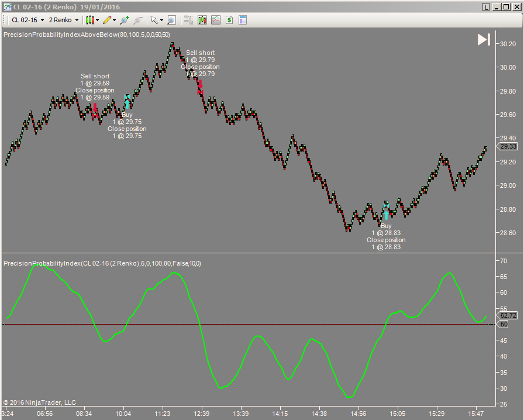This screenshot has height=420, width=524.
Task: Open the line chart indicators icon
Action: tap(216, 19)
